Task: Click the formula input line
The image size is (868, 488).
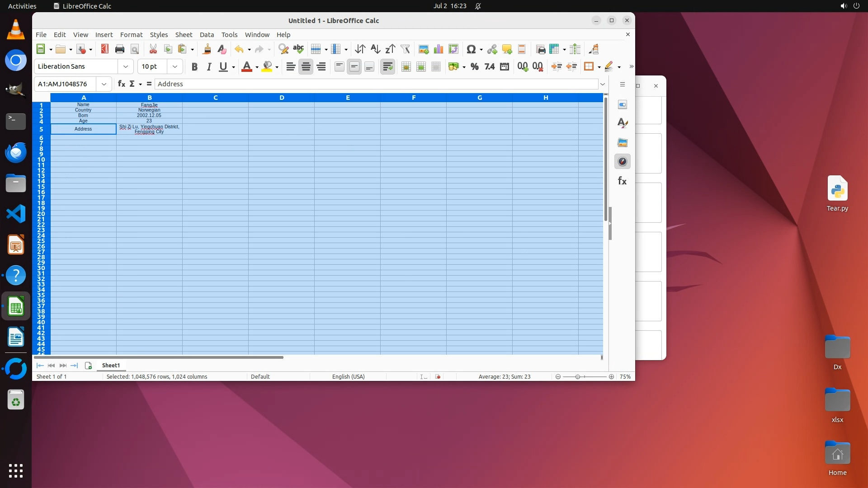Action: click(x=375, y=84)
